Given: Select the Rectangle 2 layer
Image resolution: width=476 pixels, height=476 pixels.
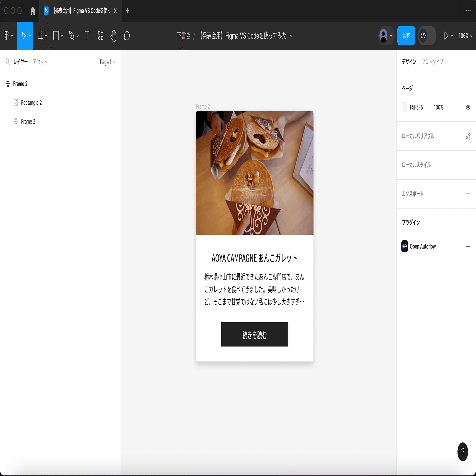Looking at the screenshot, I should point(60,103).
